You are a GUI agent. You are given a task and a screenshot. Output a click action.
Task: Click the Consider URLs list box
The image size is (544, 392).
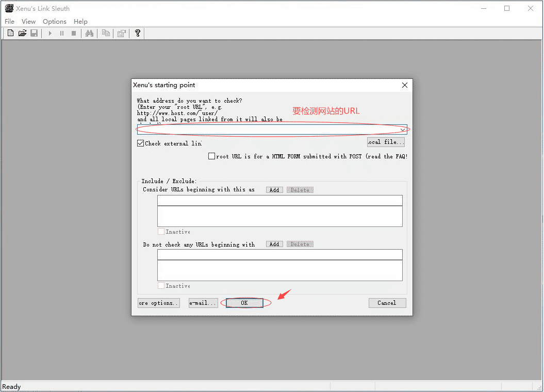point(279,216)
